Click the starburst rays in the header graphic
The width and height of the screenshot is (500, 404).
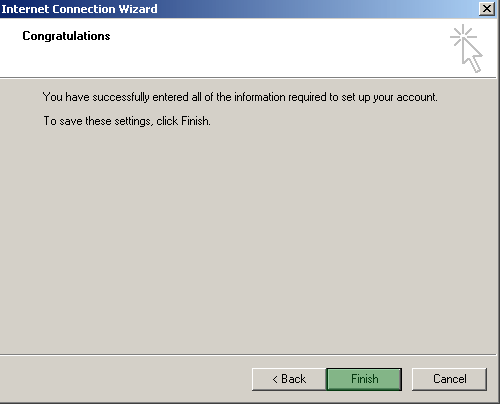point(463,36)
